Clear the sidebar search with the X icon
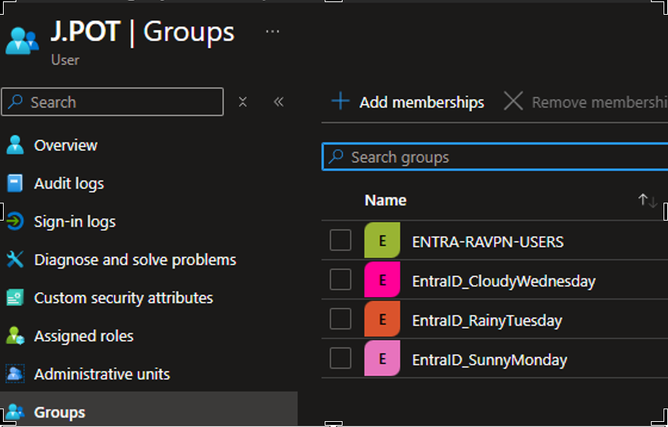 coord(243,102)
